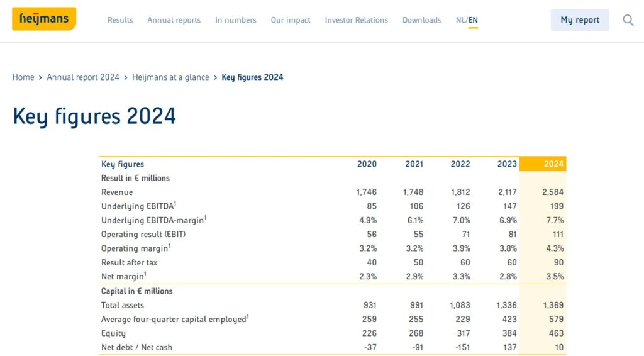
Task: Click the My report button
Action: click(x=579, y=20)
